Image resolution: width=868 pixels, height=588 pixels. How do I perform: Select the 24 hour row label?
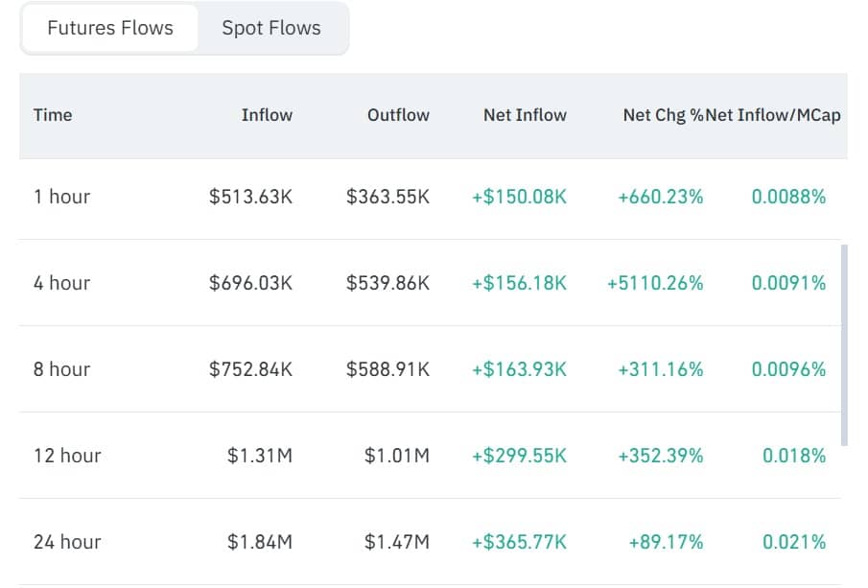[67, 542]
